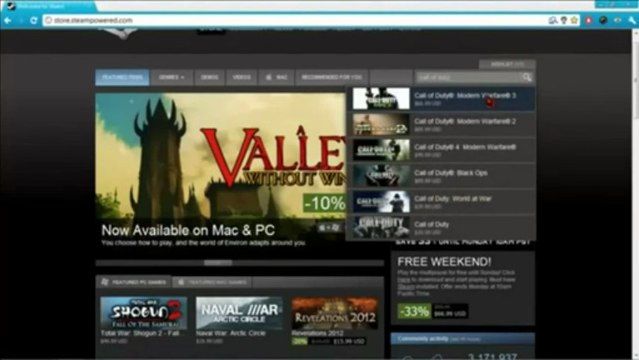
Task: Reload the page with the refresh icon
Action: point(34,20)
